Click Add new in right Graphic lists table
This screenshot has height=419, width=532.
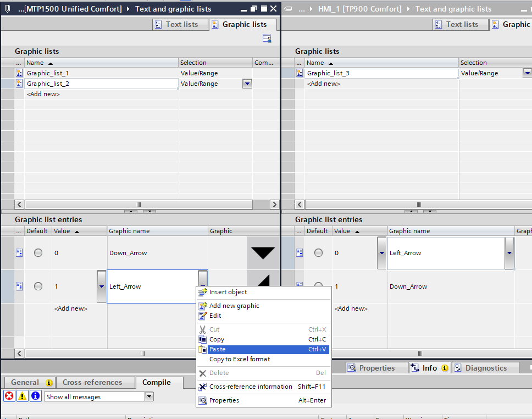coord(323,84)
